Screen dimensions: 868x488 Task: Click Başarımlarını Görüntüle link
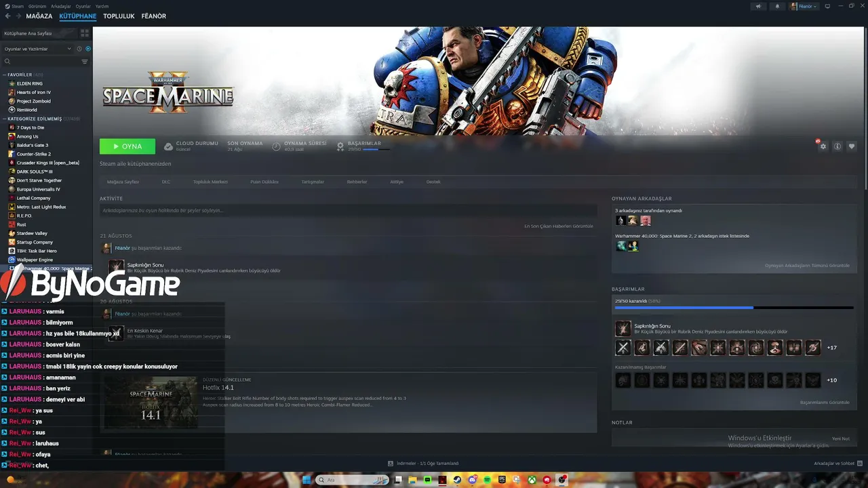[825, 403]
